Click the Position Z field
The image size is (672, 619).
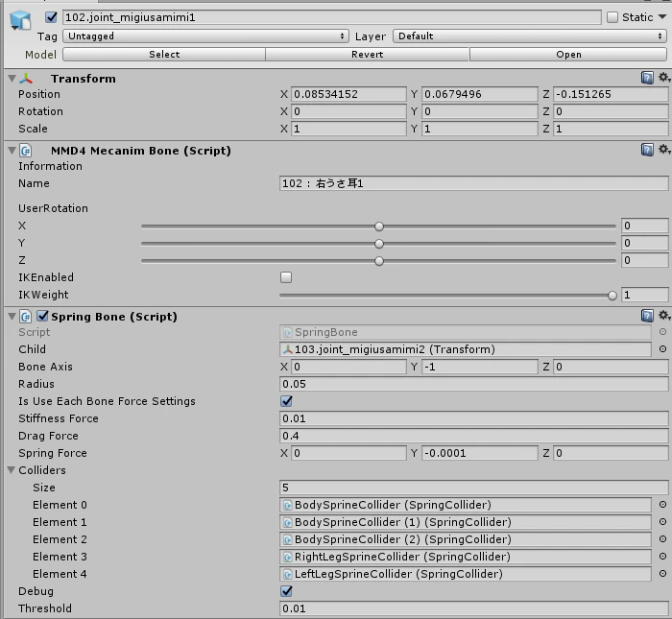coord(611,94)
